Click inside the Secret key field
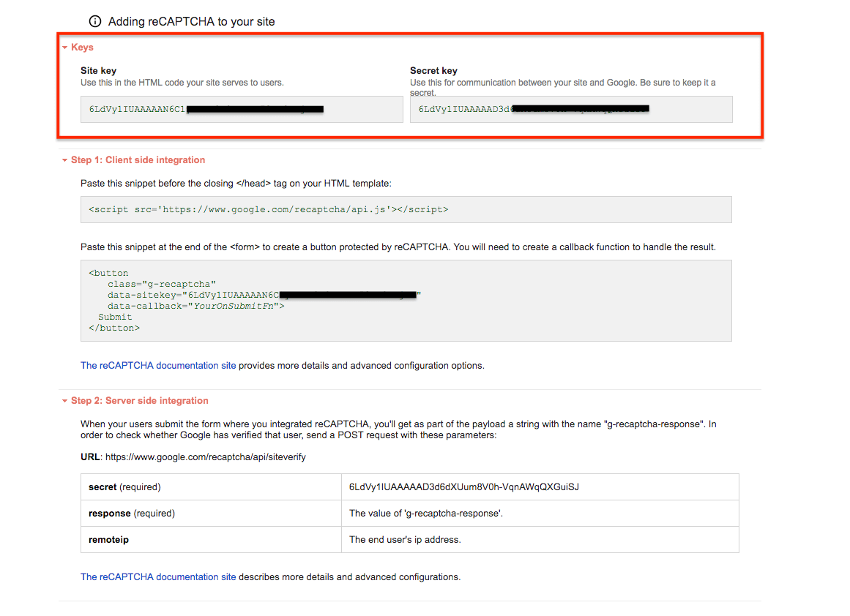This screenshot has width=850, height=616. (571, 110)
